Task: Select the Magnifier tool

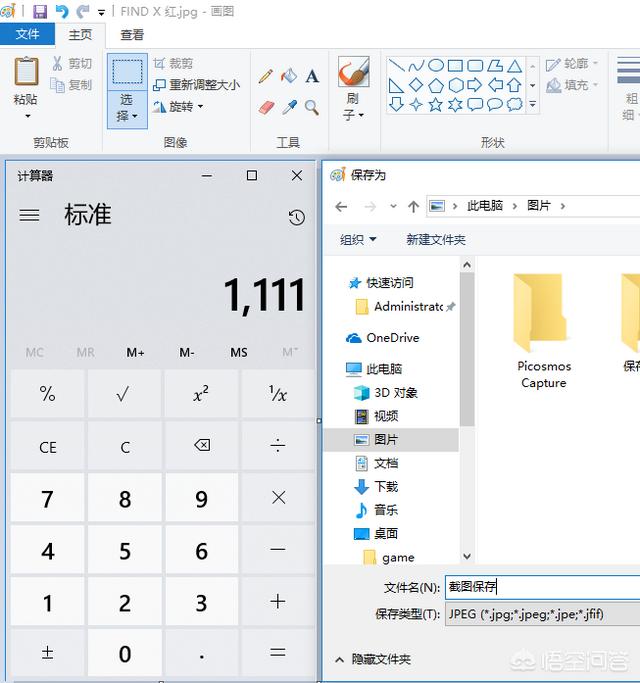Action: (312, 107)
